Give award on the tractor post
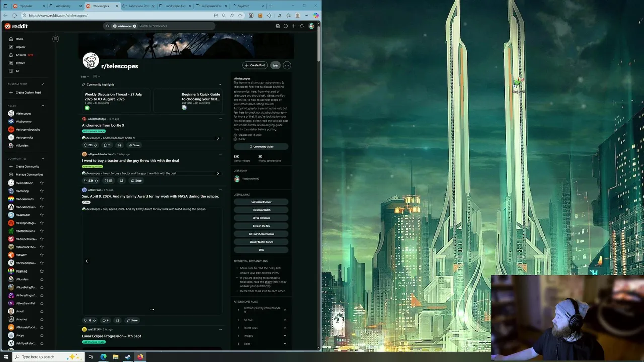 click(121, 180)
